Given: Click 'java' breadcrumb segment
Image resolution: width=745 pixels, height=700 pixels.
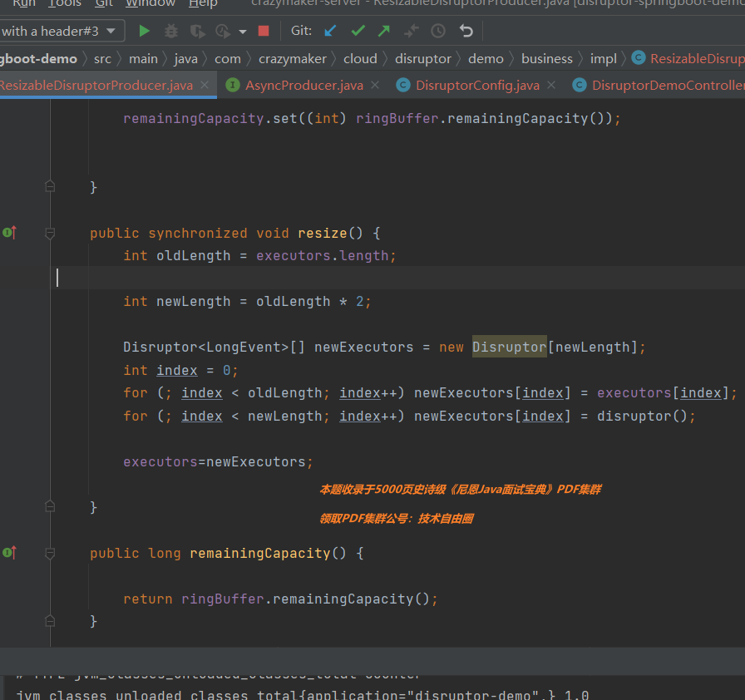Looking at the screenshot, I should click(185, 59).
